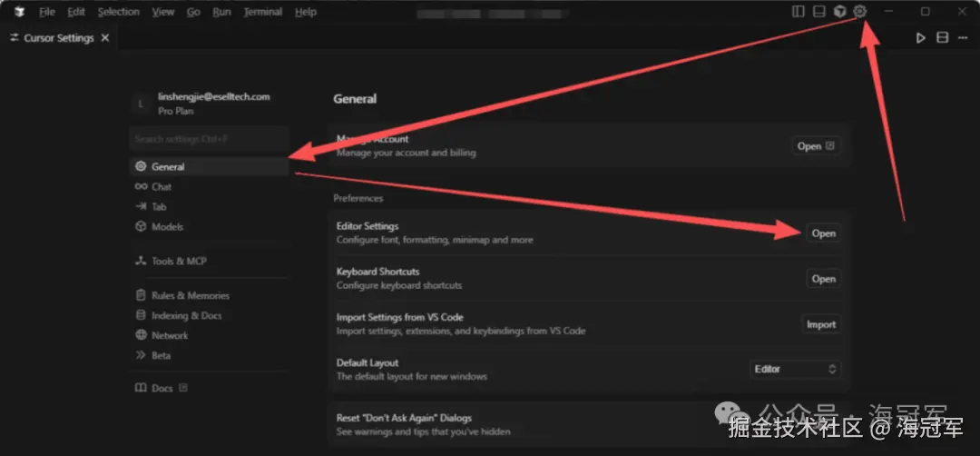Click the General page heading
Screen dimensions: 980x456
pyautogui.click(x=355, y=99)
